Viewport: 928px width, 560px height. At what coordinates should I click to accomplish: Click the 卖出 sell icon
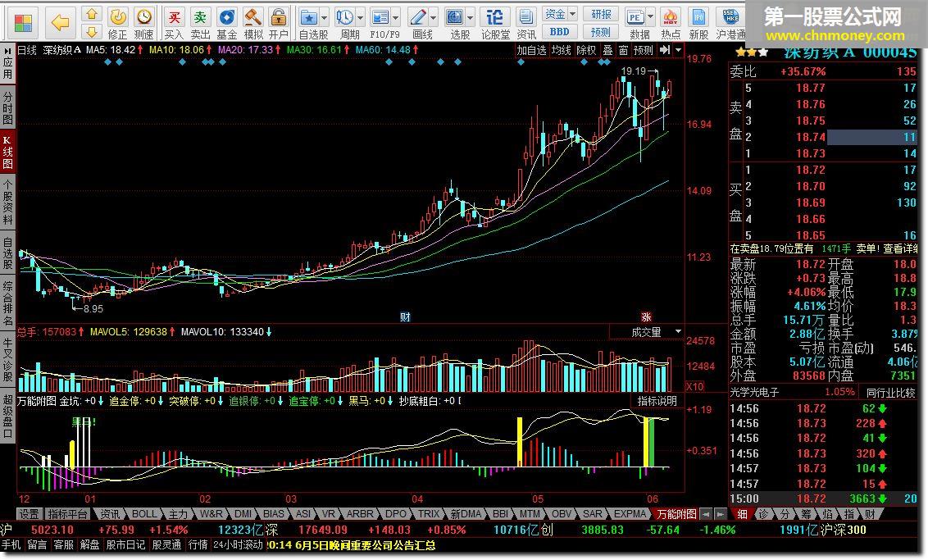point(200,24)
